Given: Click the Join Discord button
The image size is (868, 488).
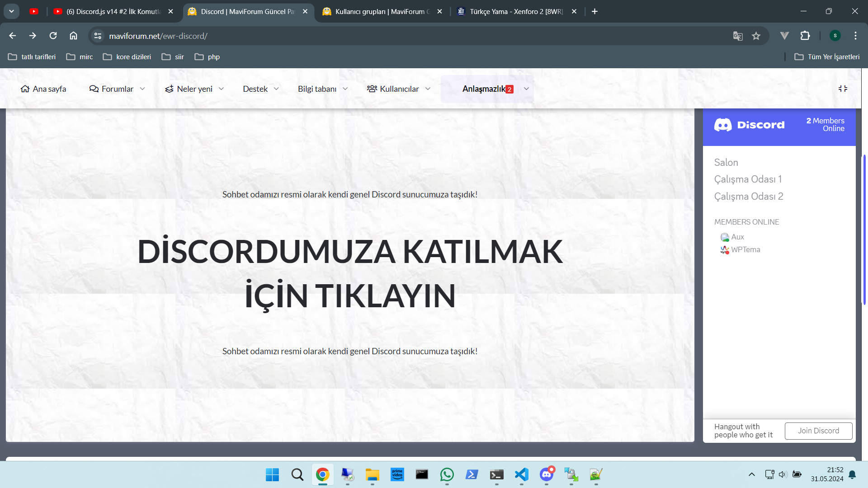Looking at the screenshot, I should point(818,431).
